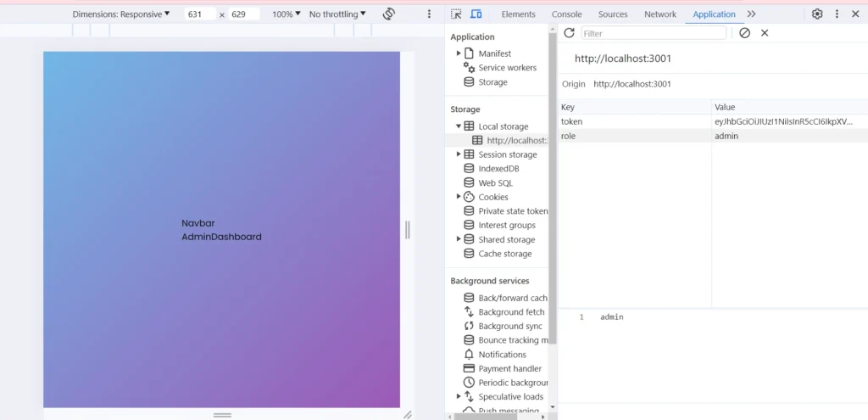The width and height of the screenshot is (868, 420).
Task: Switch to the Console tab
Action: (566, 14)
